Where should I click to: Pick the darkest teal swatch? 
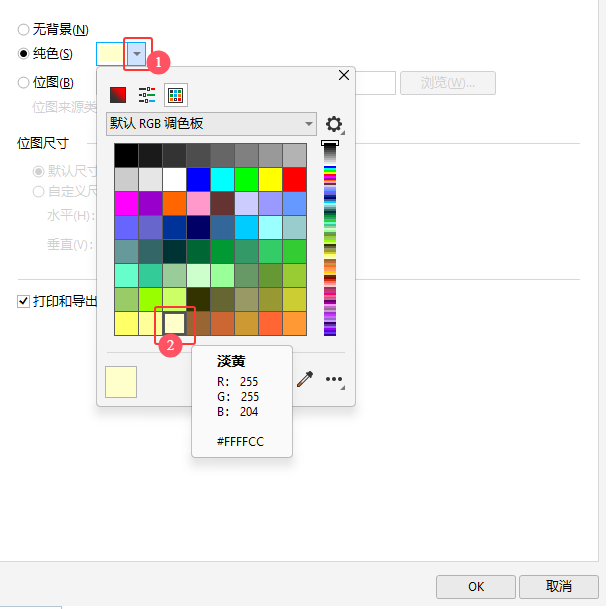point(174,252)
